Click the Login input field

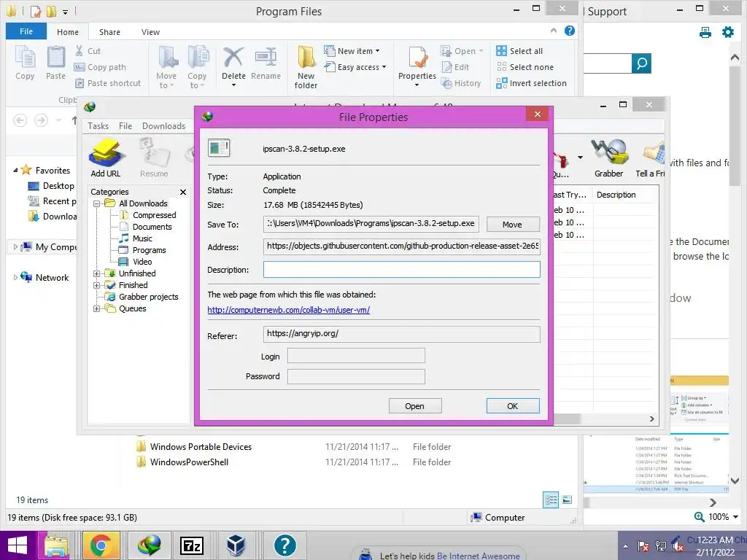356,356
